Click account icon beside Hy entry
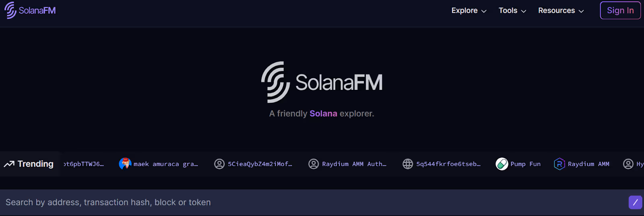The image size is (644, 216). click(628, 164)
